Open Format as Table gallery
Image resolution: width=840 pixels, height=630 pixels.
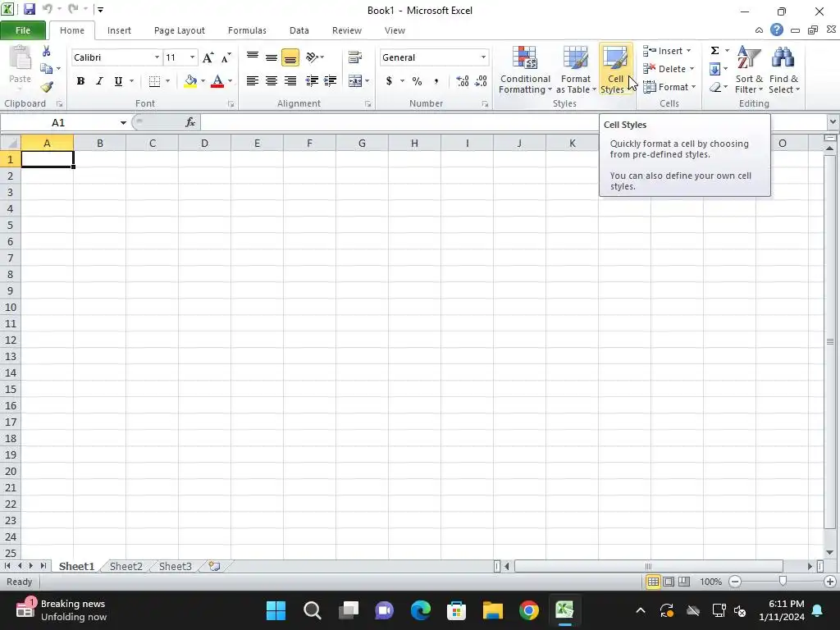point(576,71)
